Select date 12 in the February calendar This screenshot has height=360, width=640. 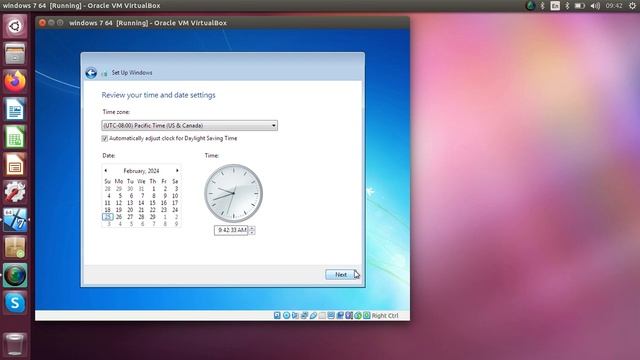[x=119, y=203]
